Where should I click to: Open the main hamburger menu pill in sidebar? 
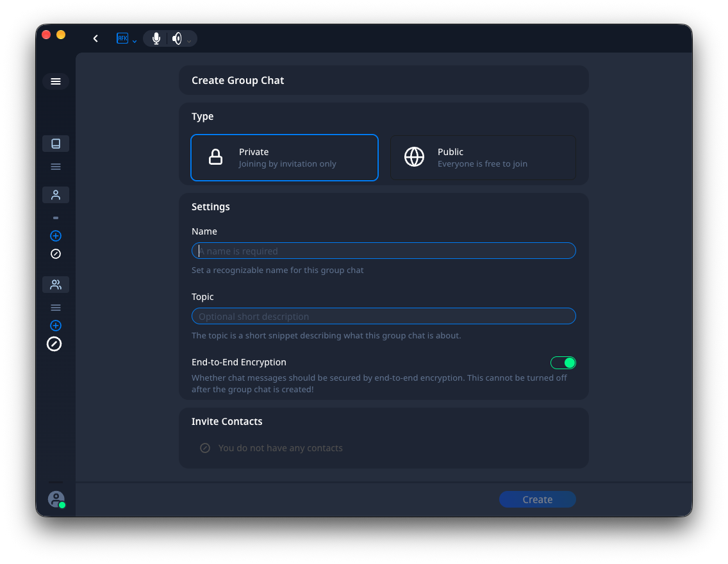coord(56,81)
